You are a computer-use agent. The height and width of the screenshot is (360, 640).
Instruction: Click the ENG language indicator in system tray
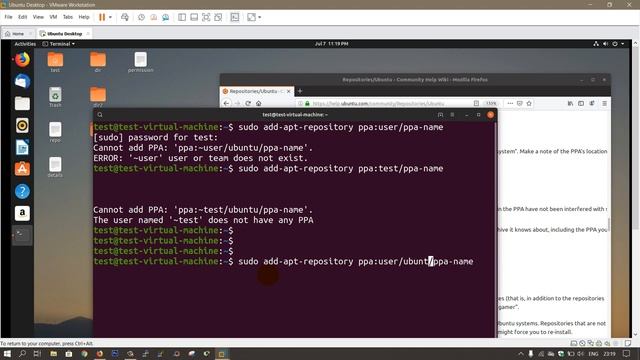pos(593,354)
